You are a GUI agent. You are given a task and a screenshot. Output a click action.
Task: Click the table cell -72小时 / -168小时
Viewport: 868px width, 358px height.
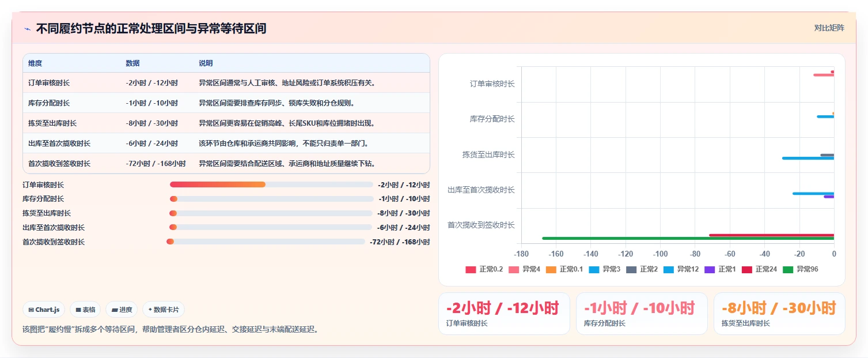point(156,164)
